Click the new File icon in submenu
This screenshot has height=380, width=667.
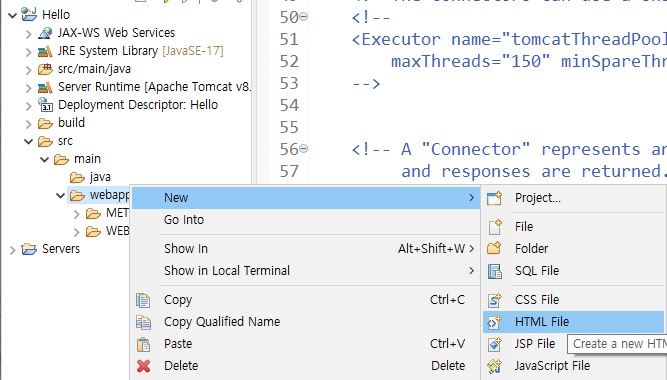click(495, 227)
